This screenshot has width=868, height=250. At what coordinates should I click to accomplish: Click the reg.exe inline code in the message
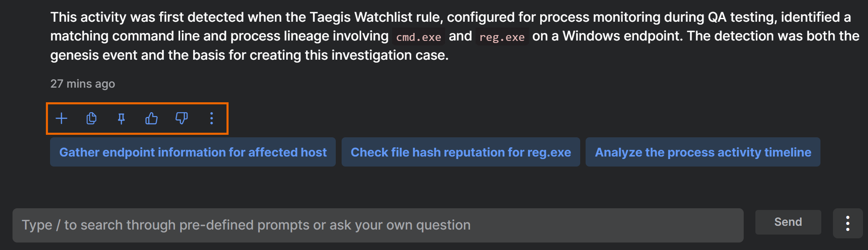(x=502, y=37)
